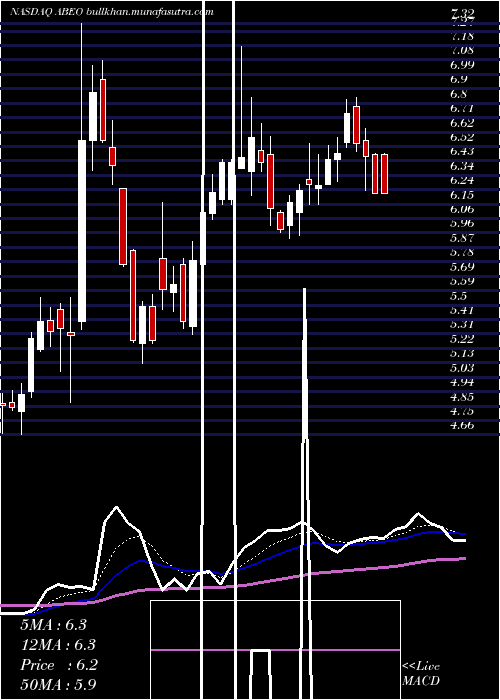The width and height of the screenshot is (500, 700).
Task: Click the 4.94 price axis label
Action: tap(462, 382)
